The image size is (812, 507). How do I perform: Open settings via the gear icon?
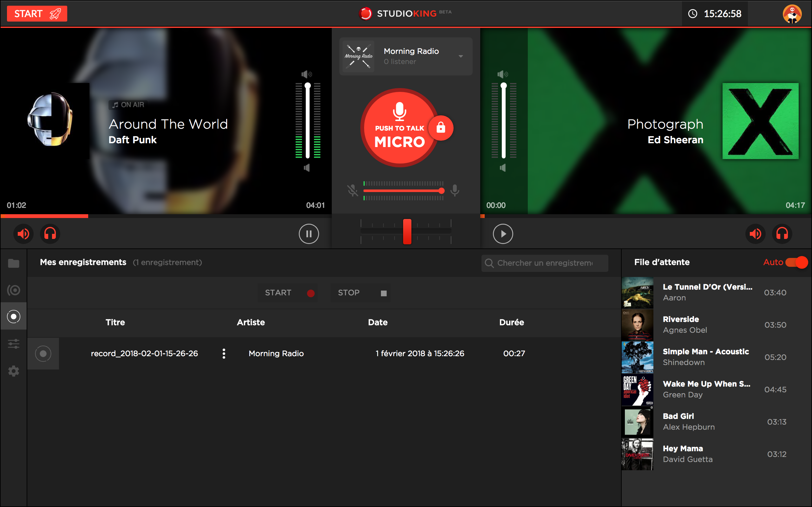pyautogui.click(x=13, y=370)
